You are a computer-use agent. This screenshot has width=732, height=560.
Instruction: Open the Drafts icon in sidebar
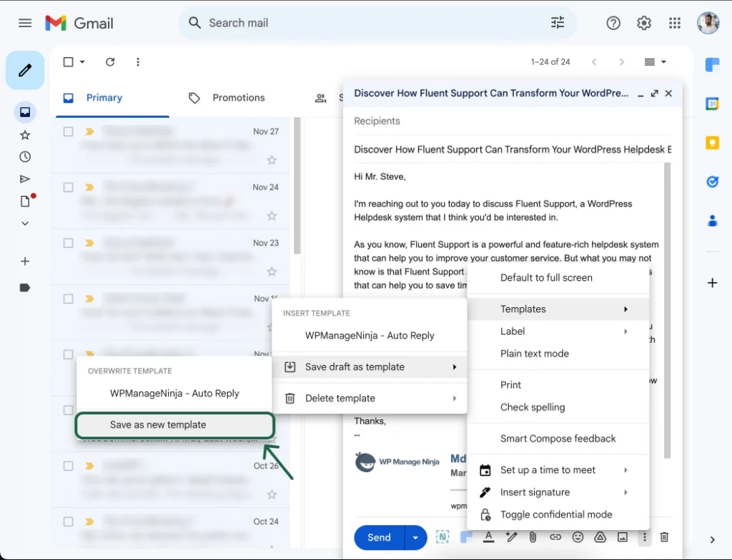25,201
